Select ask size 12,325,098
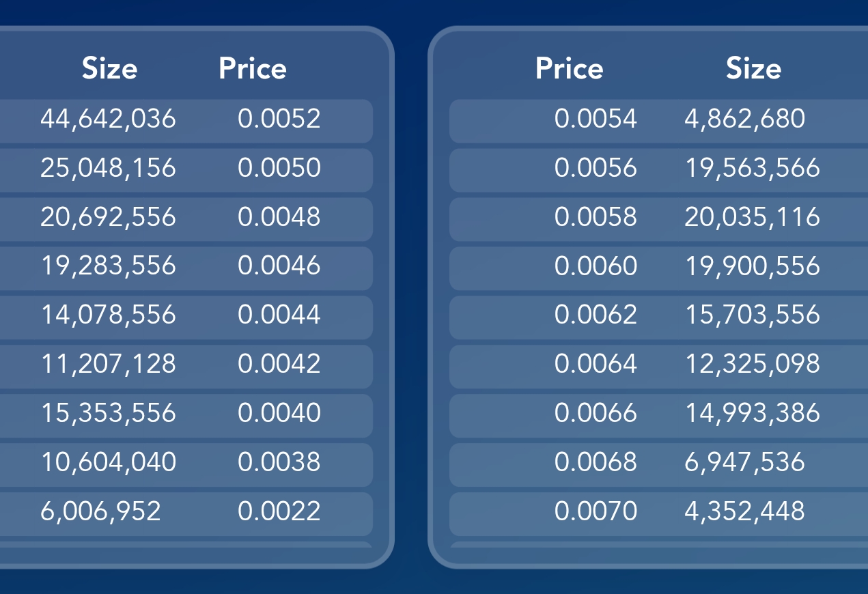 click(x=752, y=365)
